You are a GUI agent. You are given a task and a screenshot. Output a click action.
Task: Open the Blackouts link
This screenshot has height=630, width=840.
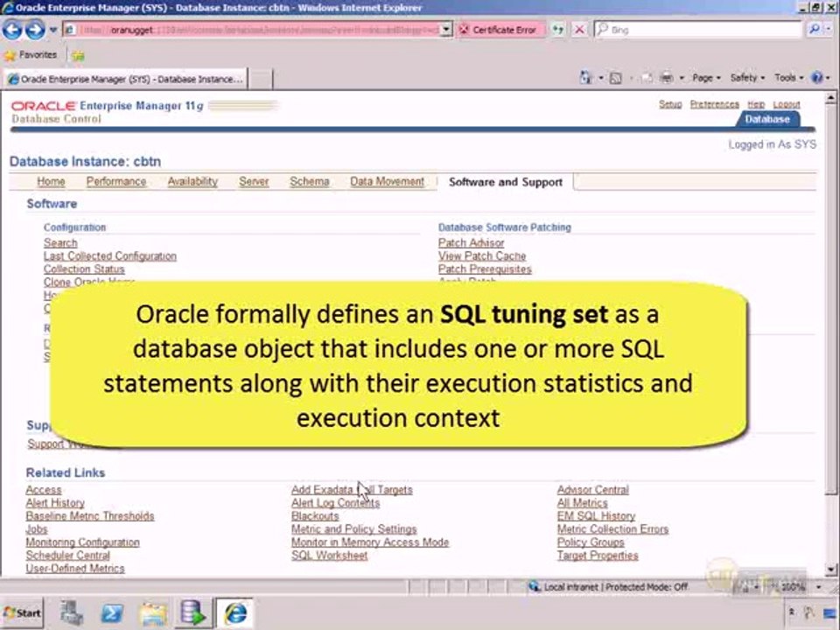(x=315, y=516)
